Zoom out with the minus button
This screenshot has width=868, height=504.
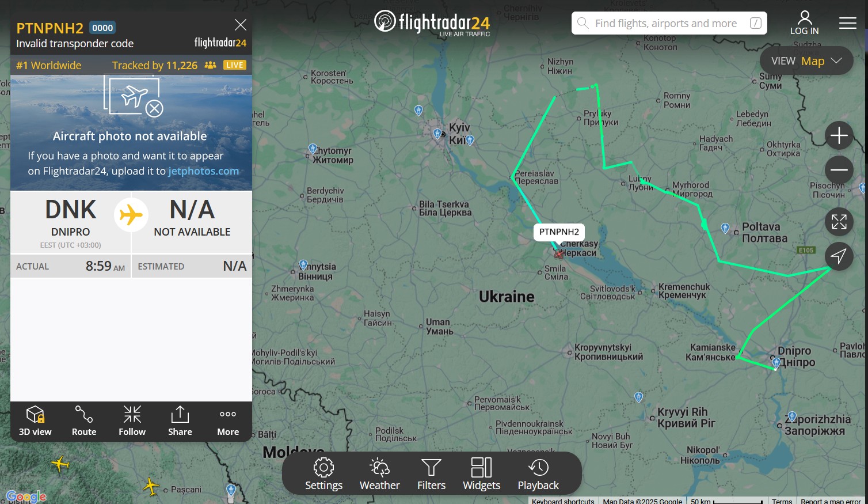point(839,170)
